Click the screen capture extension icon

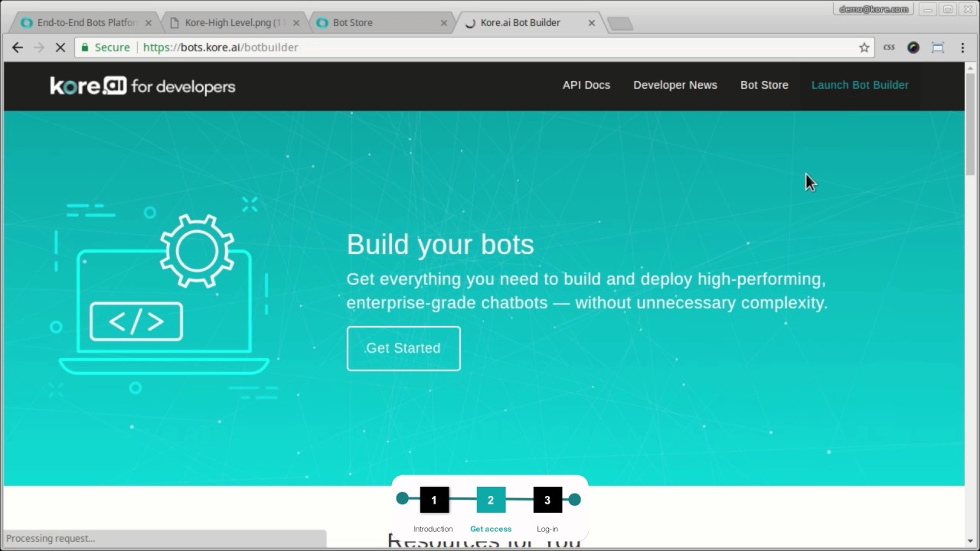point(937,47)
